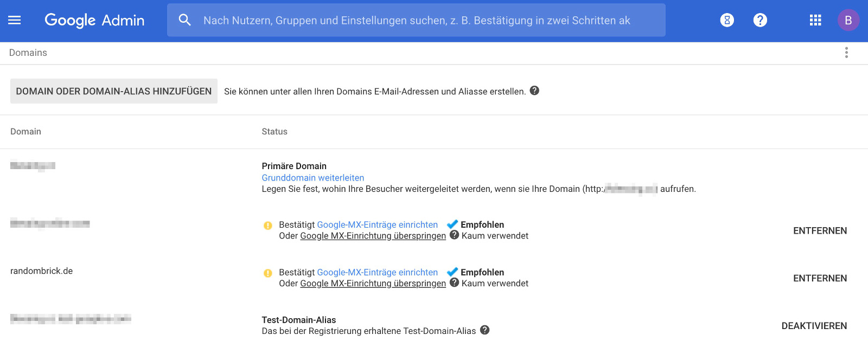Click the search magnifier icon
This screenshot has width=868, height=354.
185,20
